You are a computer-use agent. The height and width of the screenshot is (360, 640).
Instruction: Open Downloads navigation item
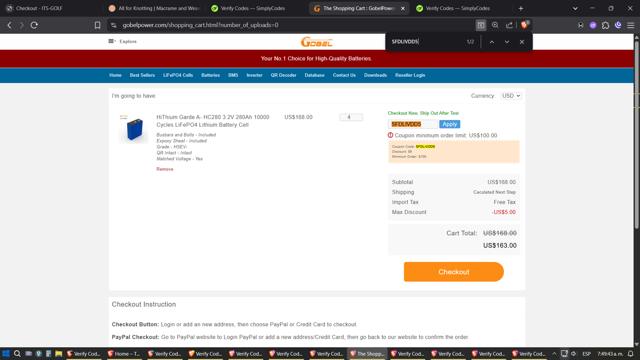point(375,75)
